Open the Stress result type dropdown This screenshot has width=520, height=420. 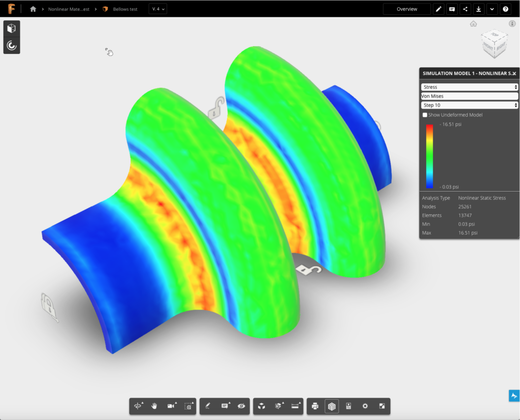click(469, 87)
